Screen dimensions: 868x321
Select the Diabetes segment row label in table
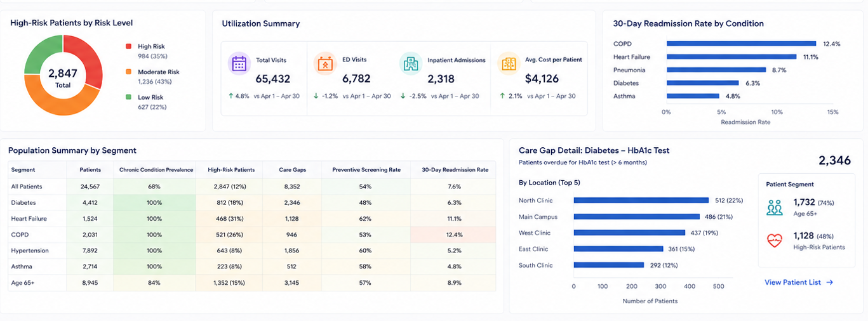pyautogui.click(x=23, y=202)
